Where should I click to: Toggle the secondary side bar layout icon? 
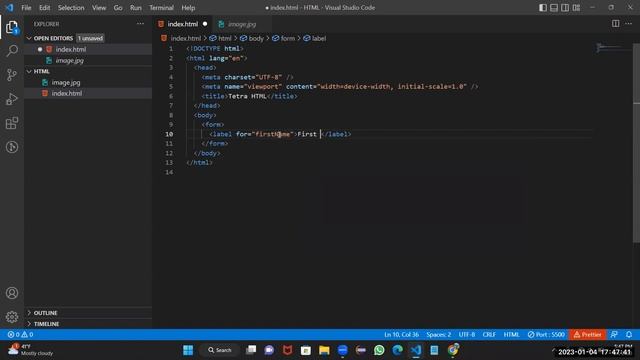pyautogui.click(x=565, y=8)
